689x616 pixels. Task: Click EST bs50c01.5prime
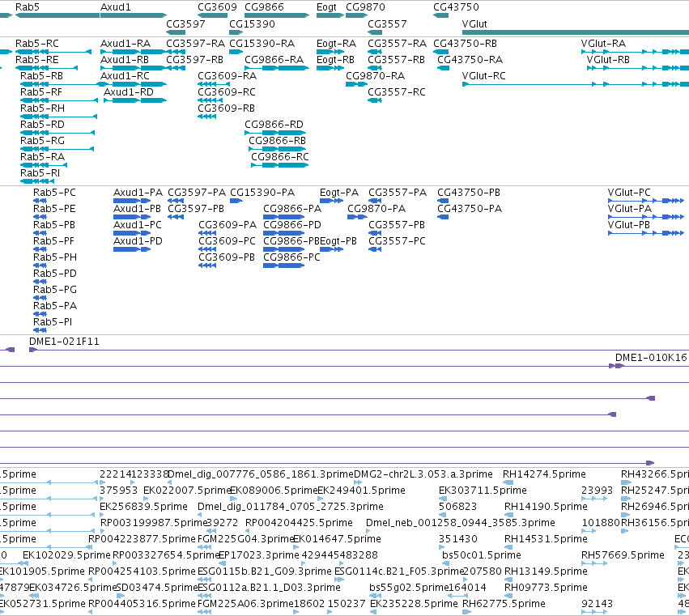pos(445,563)
